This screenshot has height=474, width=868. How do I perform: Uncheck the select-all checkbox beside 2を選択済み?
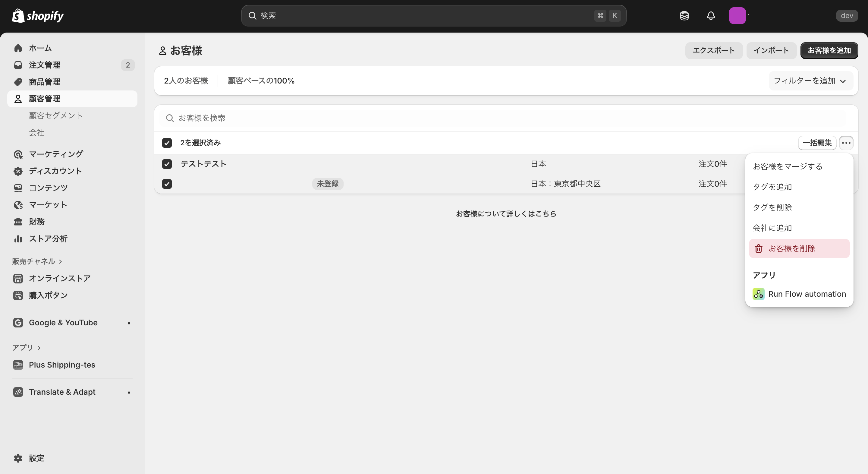(x=167, y=143)
